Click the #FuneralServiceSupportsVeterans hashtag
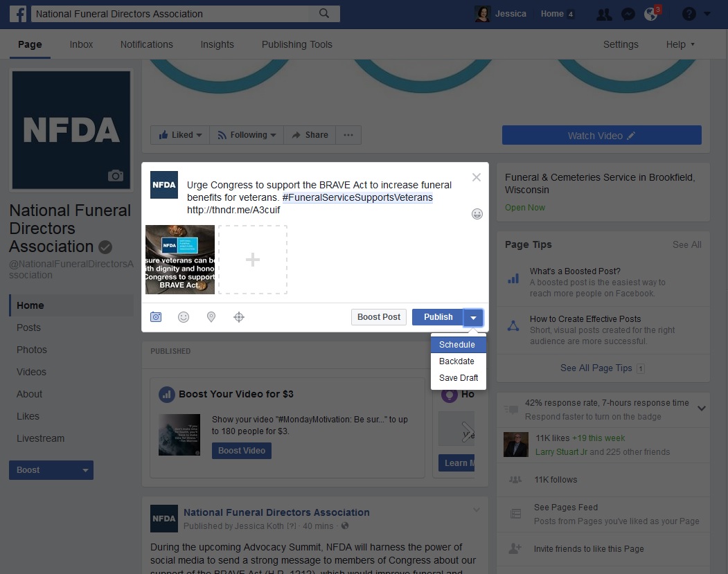Viewport: 728px width, 574px height. [x=357, y=197]
